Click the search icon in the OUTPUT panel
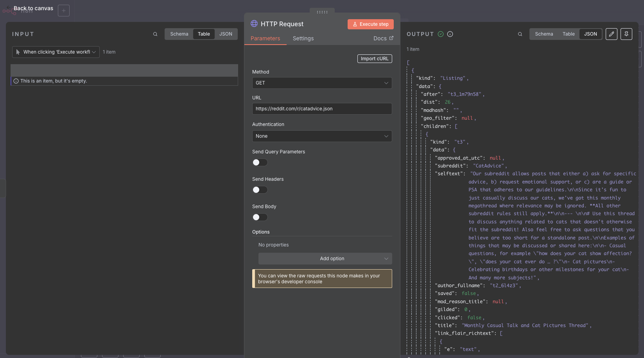Image resolution: width=644 pixels, height=358 pixels. click(520, 34)
